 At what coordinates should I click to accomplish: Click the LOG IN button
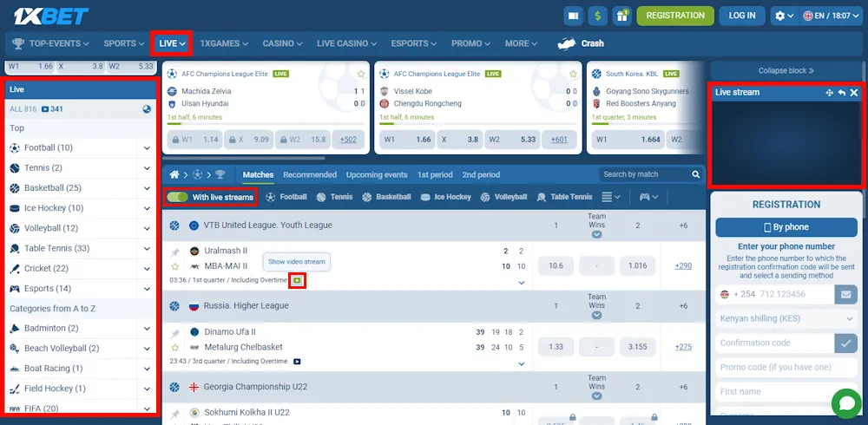(x=742, y=16)
